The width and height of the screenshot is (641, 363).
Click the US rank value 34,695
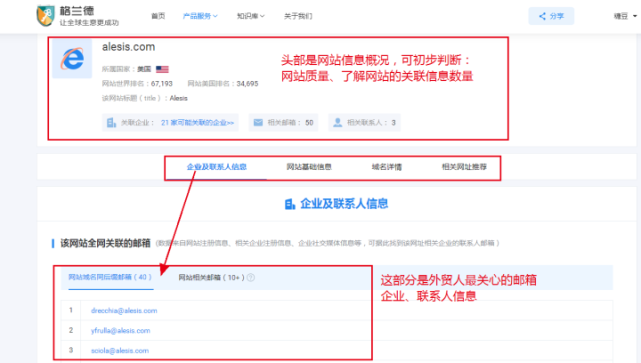247,84
